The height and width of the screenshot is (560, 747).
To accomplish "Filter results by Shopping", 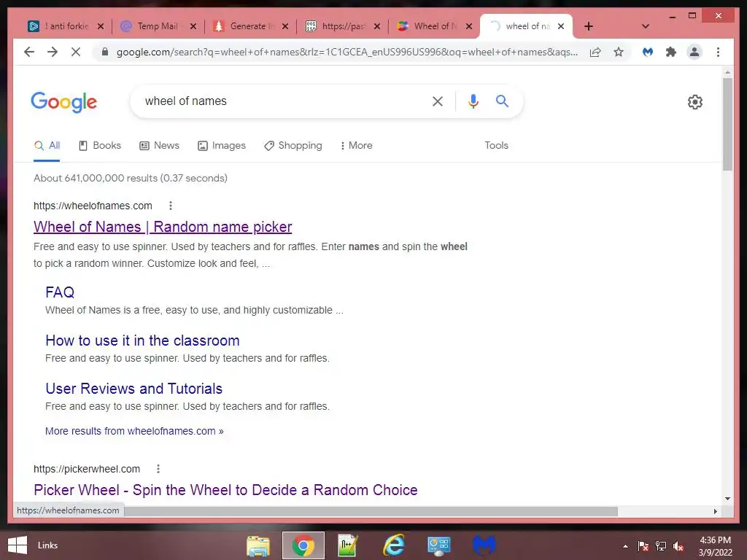I will coord(293,146).
